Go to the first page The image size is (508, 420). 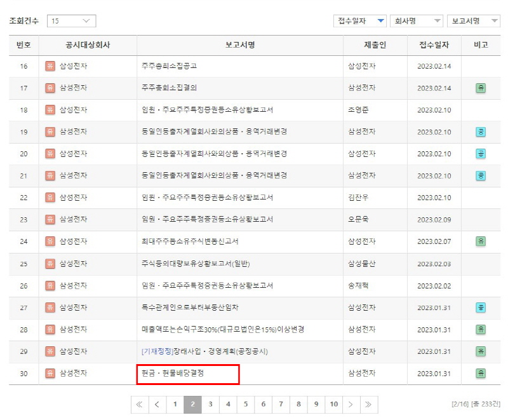coord(140,405)
